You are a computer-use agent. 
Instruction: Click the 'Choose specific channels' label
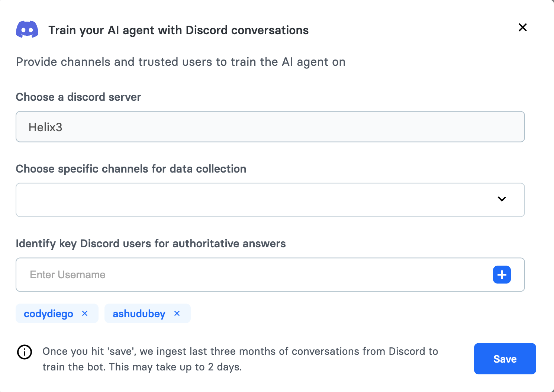tap(131, 169)
